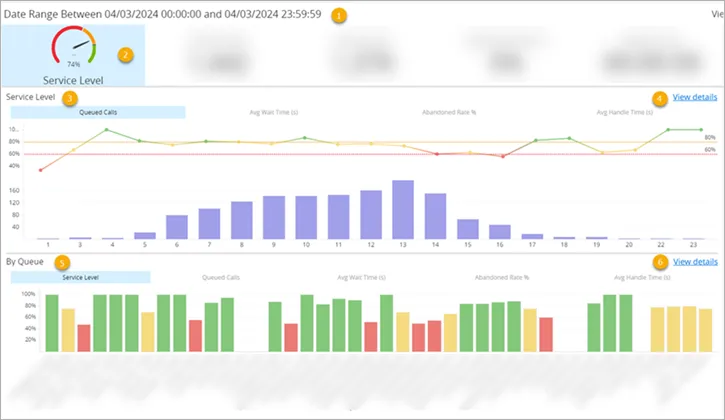
Task: Select Service Level tab in By Queue section
Action: coord(80,278)
